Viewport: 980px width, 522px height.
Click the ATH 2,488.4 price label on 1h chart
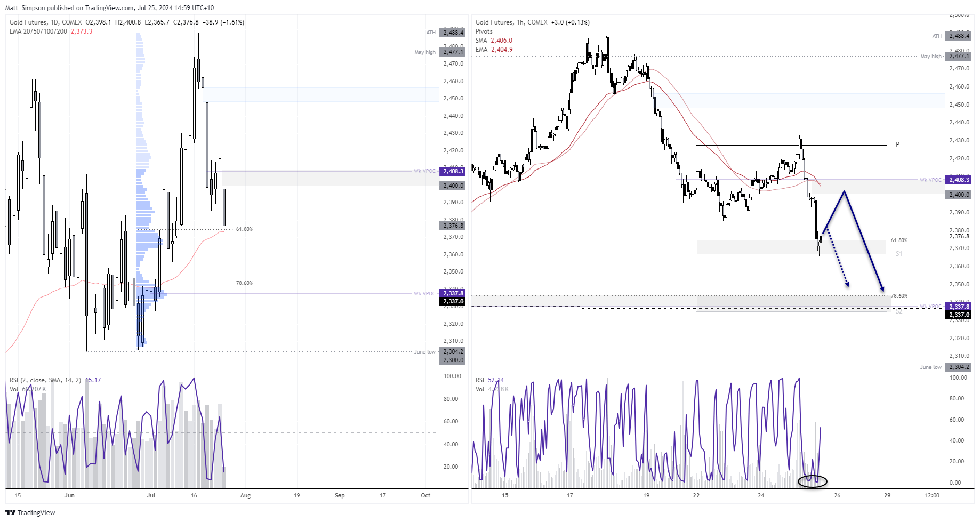tap(959, 36)
